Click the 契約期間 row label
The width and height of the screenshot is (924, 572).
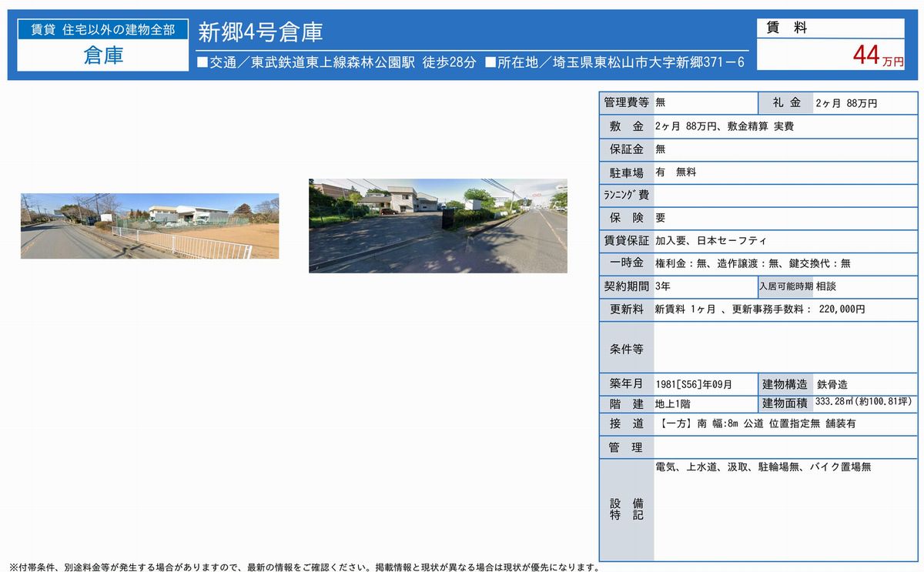tap(626, 286)
